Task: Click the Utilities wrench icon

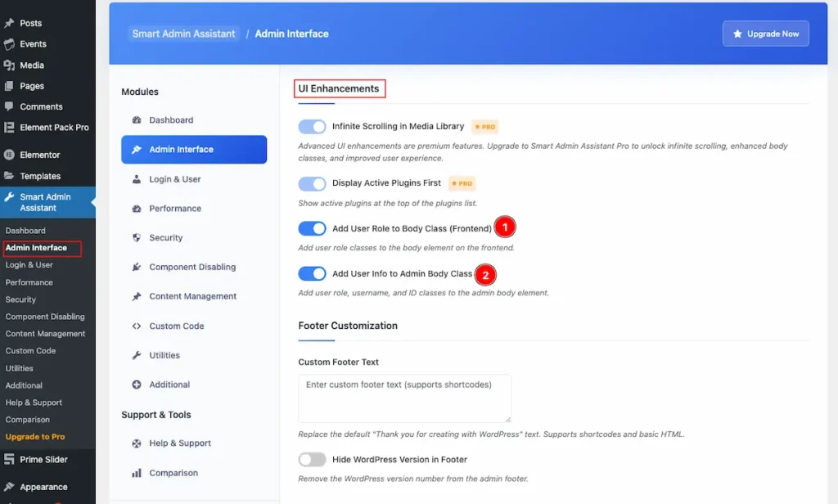Action: (137, 355)
